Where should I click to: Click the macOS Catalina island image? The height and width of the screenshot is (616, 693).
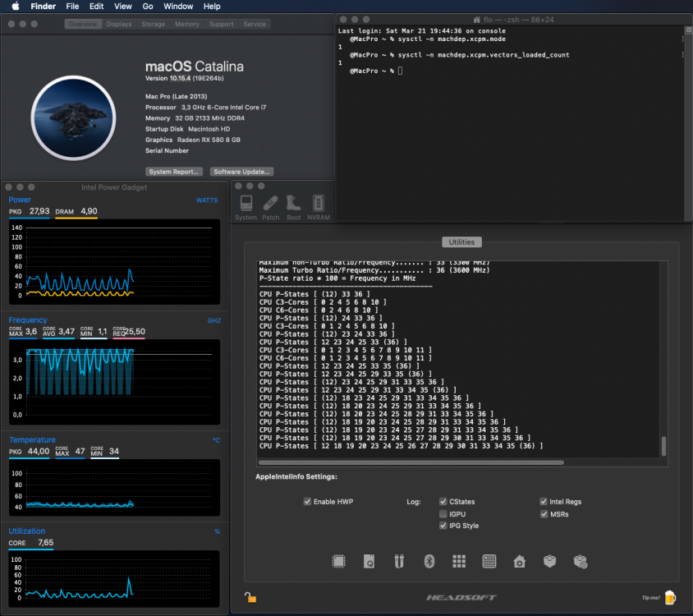pyautogui.click(x=73, y=117)
